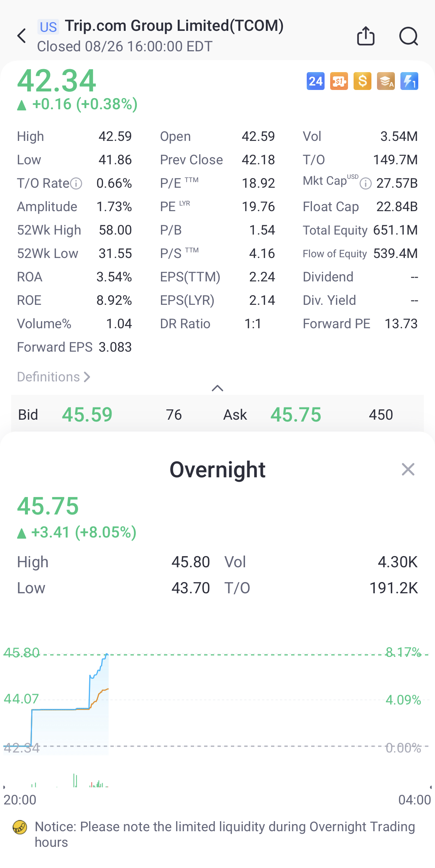This screenshot has height=868, width=435.
Task: Collapse the stock details panel chevron
Action: (x=217, y=388)
